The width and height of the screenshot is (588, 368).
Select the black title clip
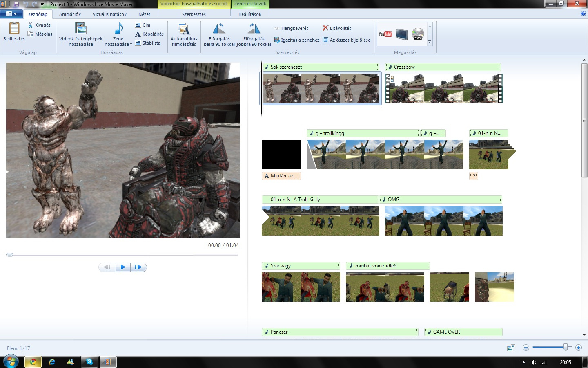281,155
